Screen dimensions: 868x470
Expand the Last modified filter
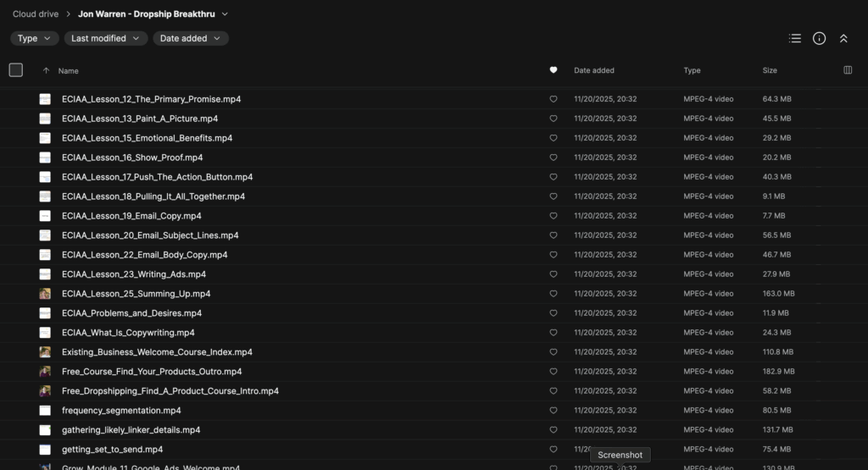pos(106,38)
